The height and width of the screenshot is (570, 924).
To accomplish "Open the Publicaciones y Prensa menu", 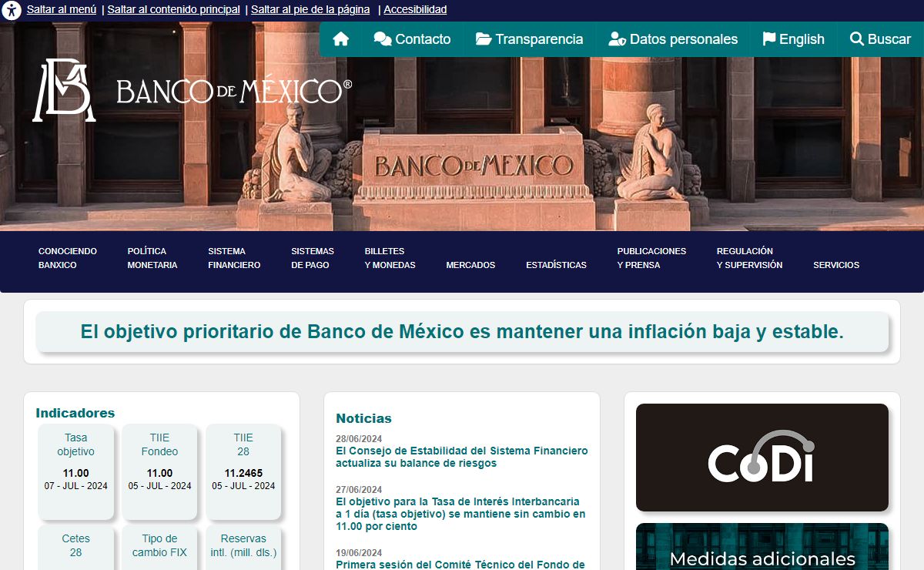I will point(651,258).
